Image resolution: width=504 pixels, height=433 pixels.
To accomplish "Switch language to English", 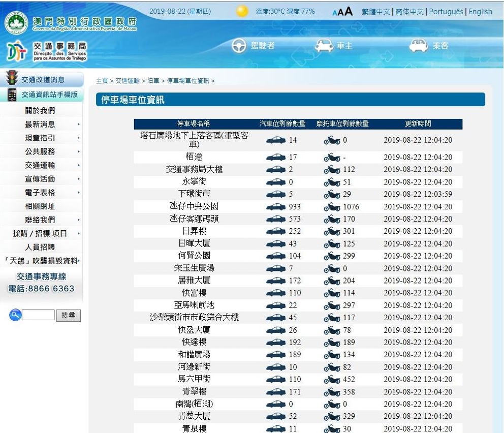I will (x=480, y=12).
